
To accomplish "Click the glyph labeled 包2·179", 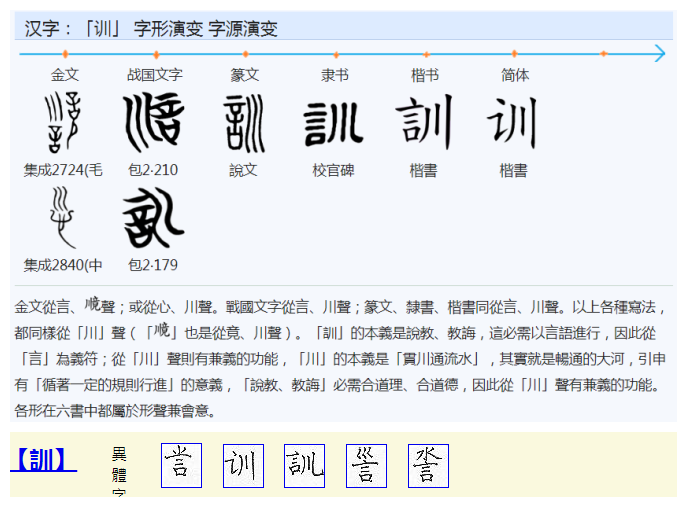I will [153, 218].
